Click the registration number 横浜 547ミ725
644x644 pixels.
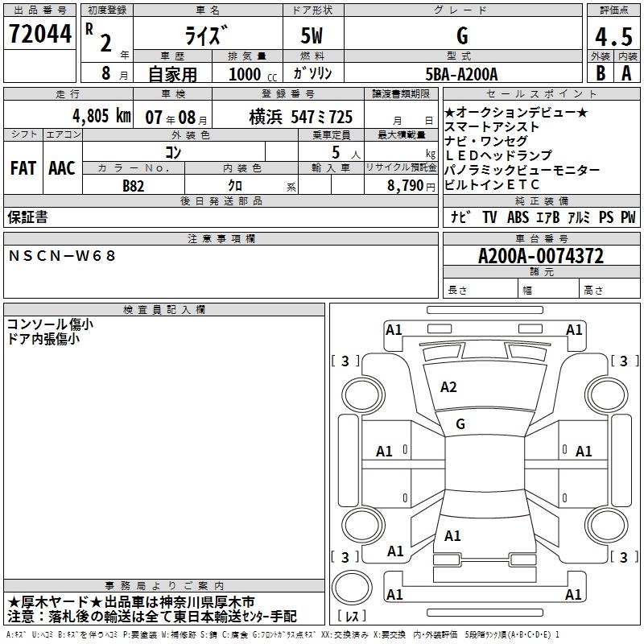click(x=300, y=117)
